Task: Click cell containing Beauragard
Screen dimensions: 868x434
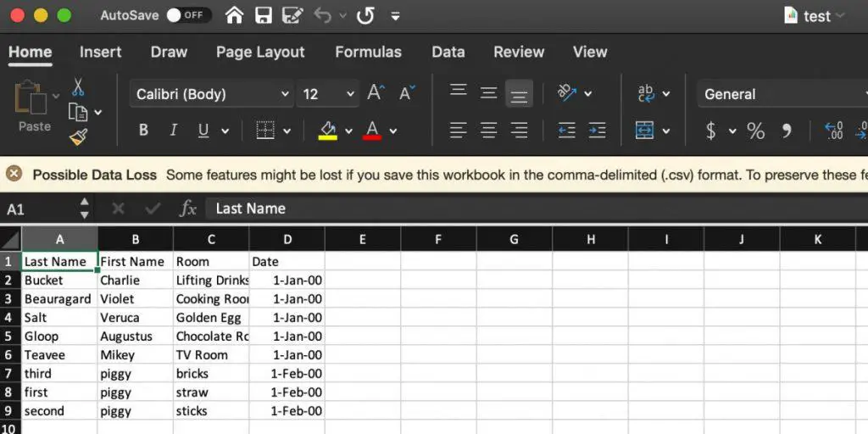Action: point(60,299)
